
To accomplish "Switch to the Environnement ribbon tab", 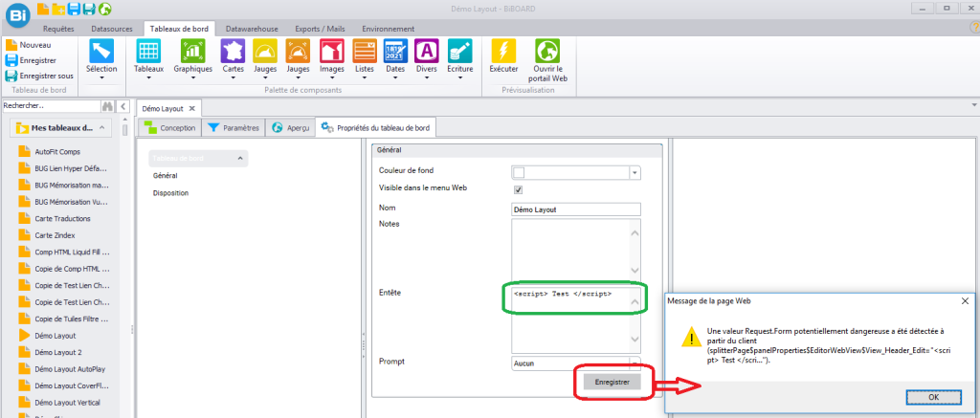I will pyautogui.click(x=389, y=29).
